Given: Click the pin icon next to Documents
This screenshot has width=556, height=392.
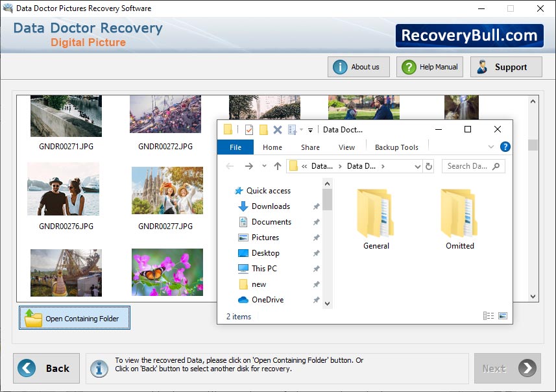Looking at the screenshot, I should [317, 222].
